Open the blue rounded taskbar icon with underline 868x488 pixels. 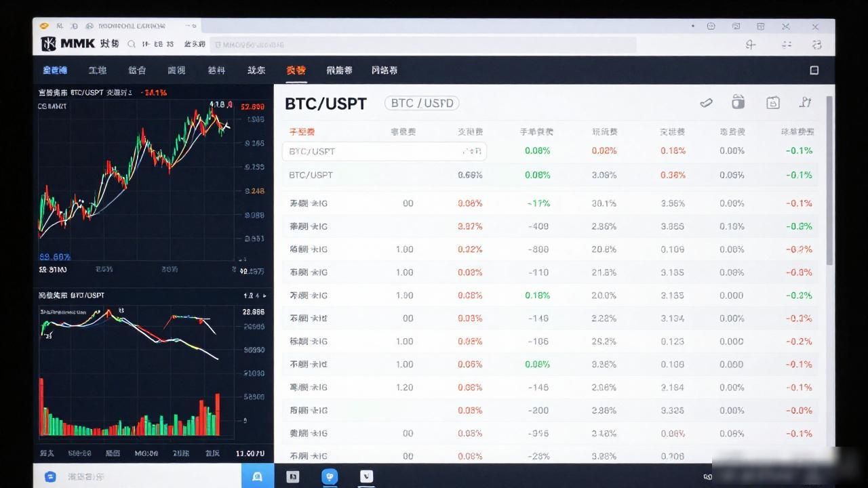pyautogui.click(x=330, y=476)
